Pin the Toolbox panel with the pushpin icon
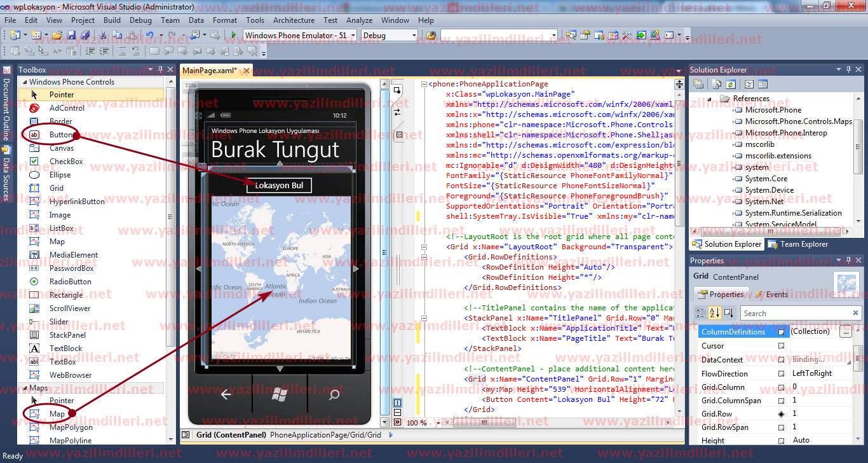Image resolution: width=868 pixels, height=463 pixels. point(161,69)
